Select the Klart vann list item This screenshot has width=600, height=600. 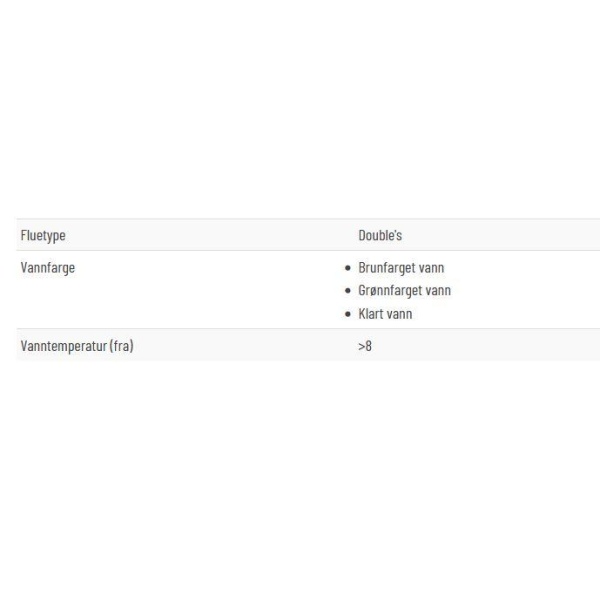point(385,314)
